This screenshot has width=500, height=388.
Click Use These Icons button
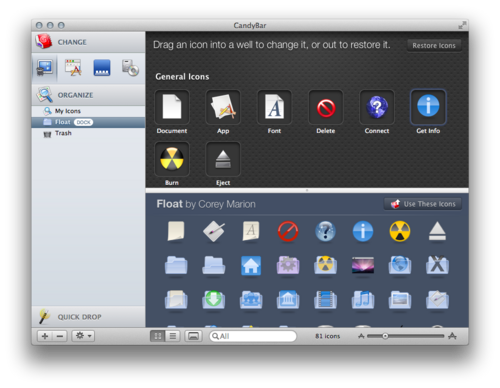click(423, 204)
